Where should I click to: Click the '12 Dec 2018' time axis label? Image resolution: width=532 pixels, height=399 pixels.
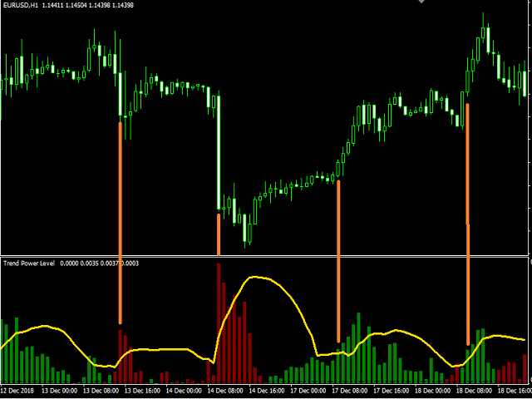[17, 391]
